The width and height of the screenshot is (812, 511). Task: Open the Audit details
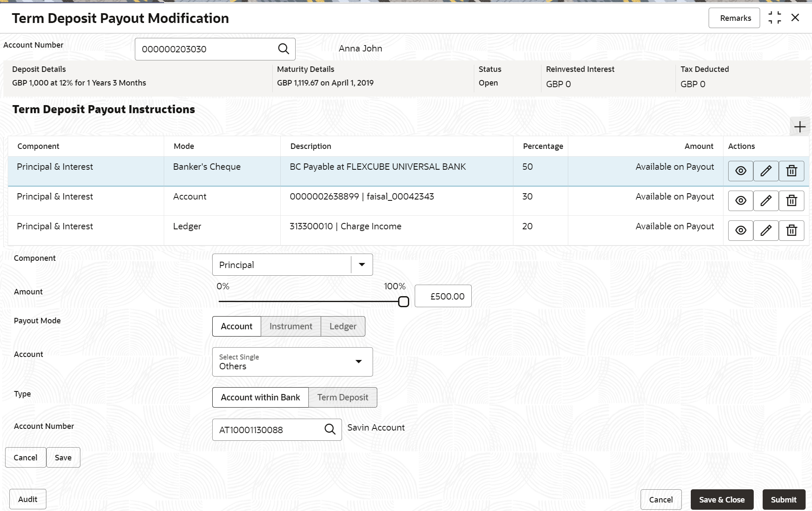(x=28, y=500)
